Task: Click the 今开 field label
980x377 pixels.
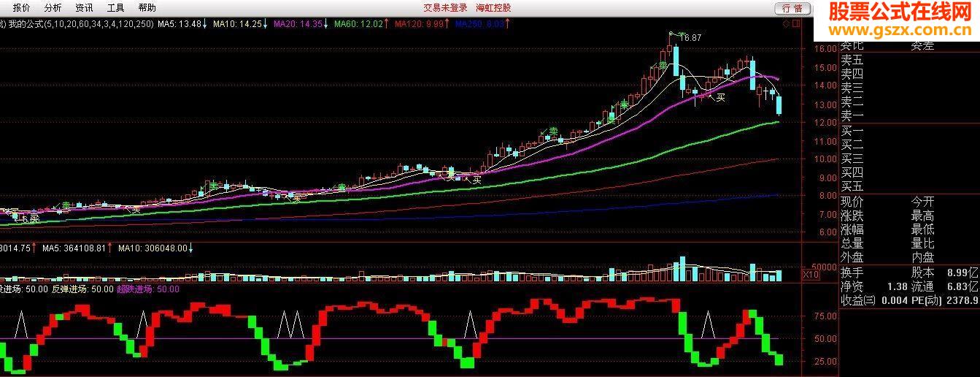Action: click(922, 202)
